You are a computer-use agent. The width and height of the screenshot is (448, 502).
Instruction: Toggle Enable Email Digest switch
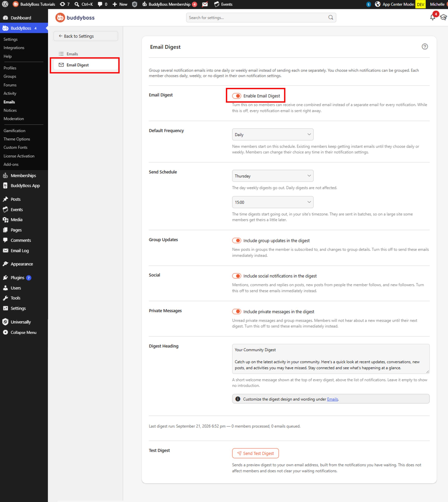[x=237, y=96]
